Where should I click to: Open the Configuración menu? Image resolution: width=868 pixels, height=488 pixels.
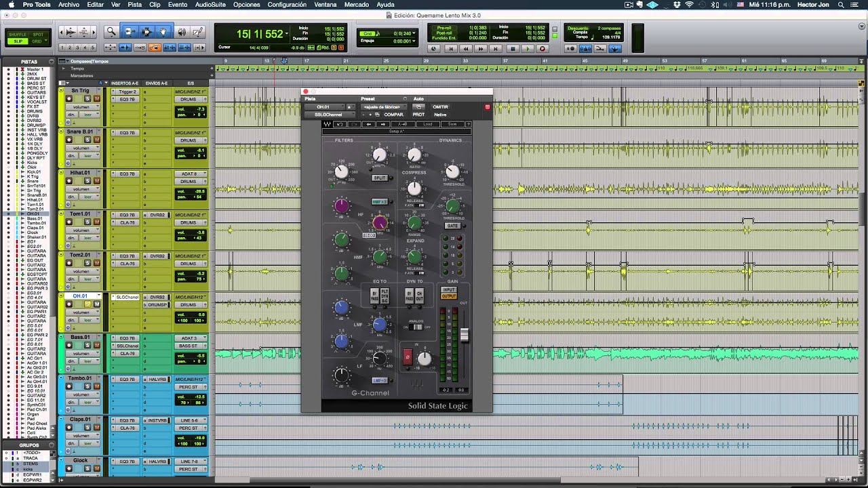click(287, 5)
